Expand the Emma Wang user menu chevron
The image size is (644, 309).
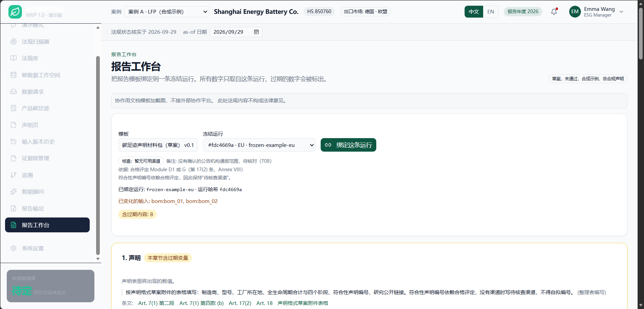pyautogui.click(x=621, y=12)
